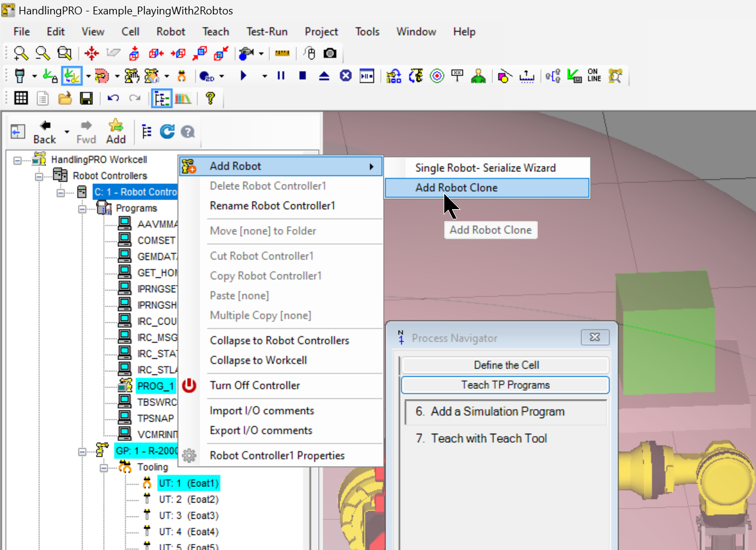This screenshot has width=756, height=550.
Task: Select UT: 1 (Eoat1) tooling item
Action: (x=188, y=483)
